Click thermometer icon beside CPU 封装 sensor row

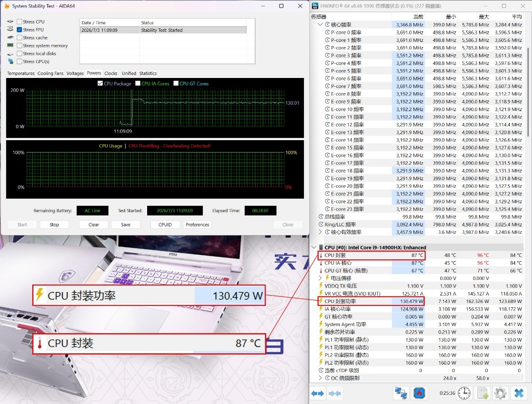(x=321, y=255)
